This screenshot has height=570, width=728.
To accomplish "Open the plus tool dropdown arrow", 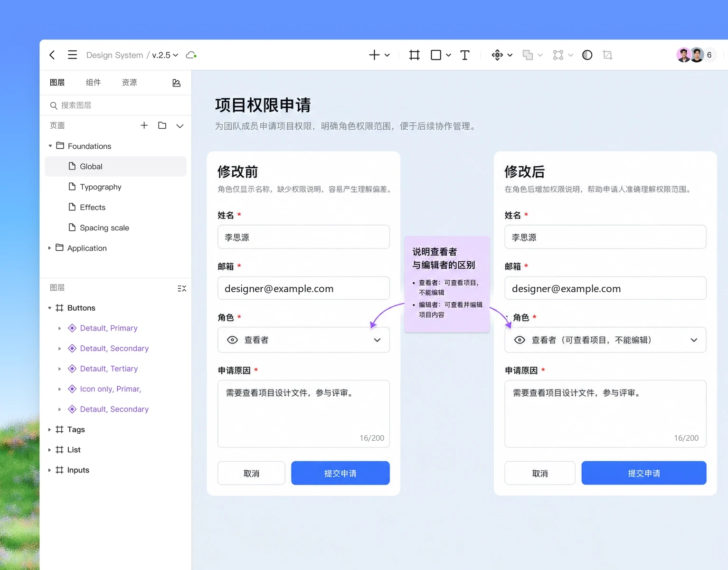I will point(387,55).
